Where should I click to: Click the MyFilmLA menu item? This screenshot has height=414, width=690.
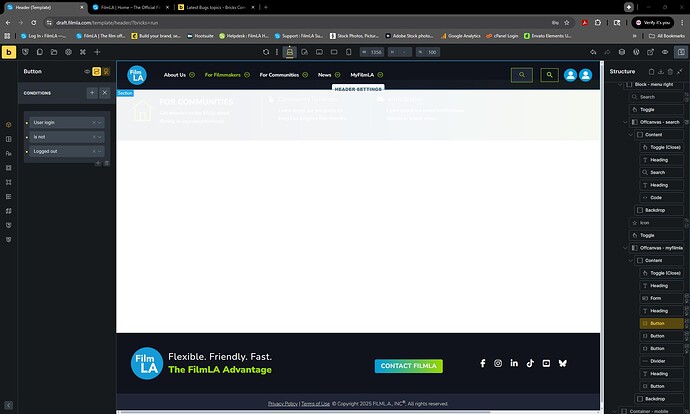(x=362, y=75)
